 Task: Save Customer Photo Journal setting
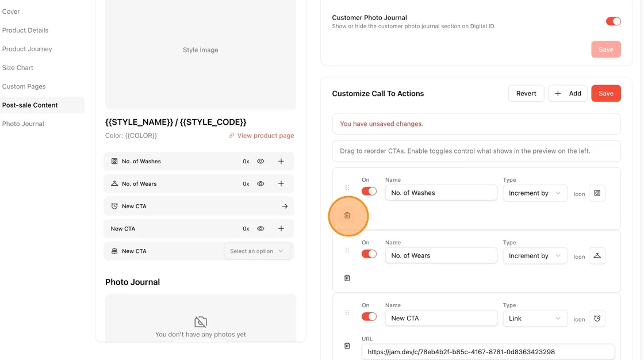(606, 49)
